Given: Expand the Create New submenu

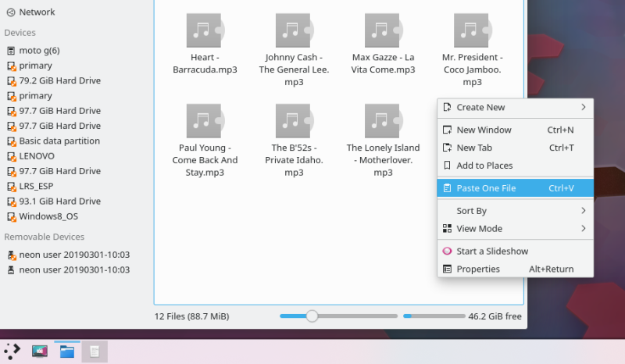Looking at the screenshot, I should (515, 107).
